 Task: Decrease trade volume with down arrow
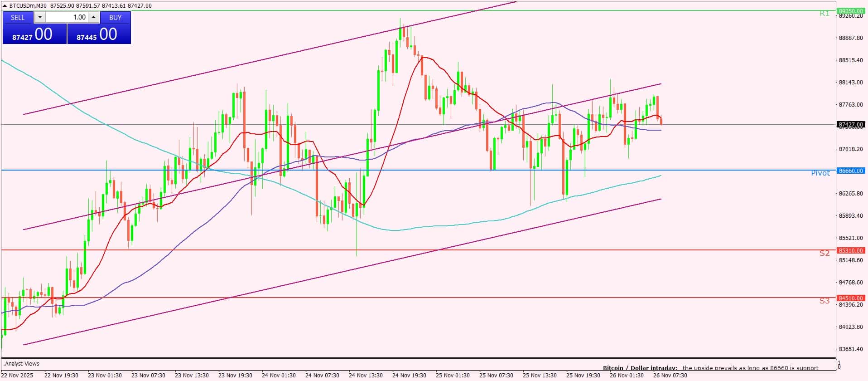[40, 17]
